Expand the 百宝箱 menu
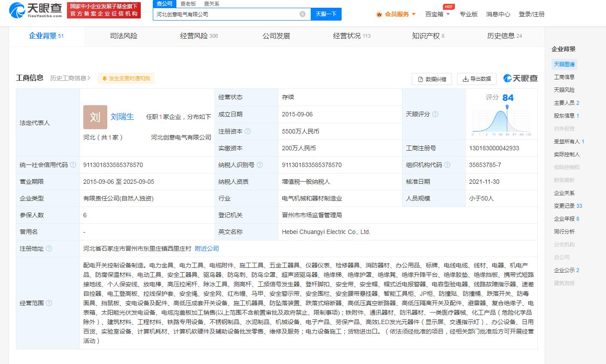 (x=437, y=14)
